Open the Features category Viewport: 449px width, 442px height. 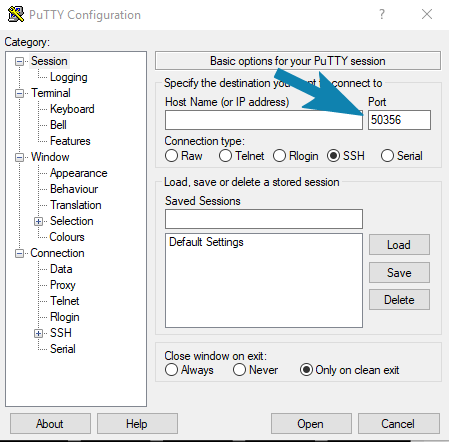tap(70, 141)
